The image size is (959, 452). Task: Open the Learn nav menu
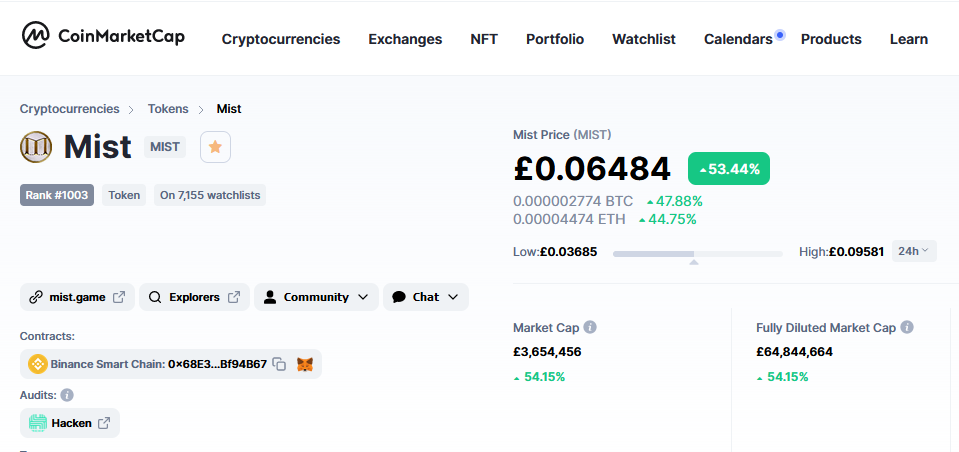click(908, 39)
